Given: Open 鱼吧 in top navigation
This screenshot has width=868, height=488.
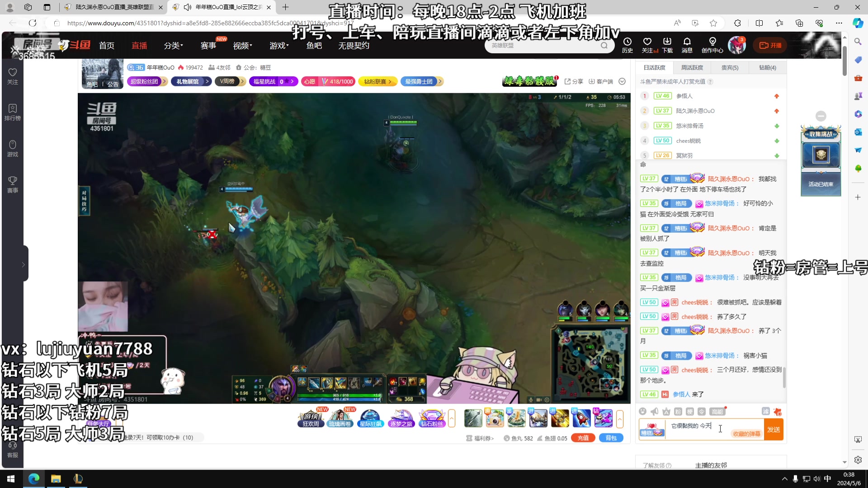Looking at the screenshot, I should (314, 46).
